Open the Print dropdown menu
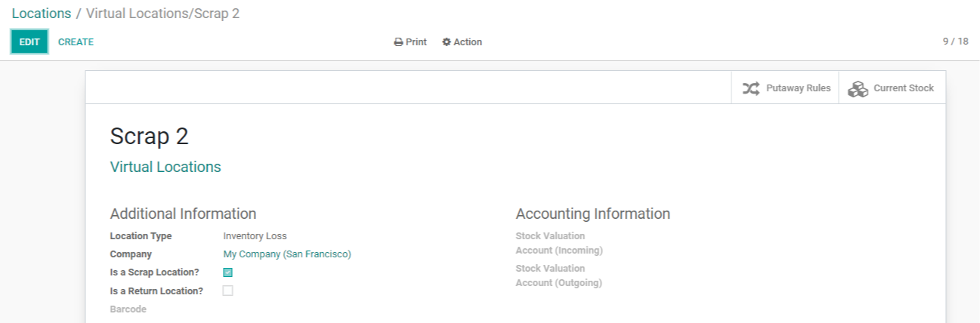The height and width of the screenshot is (323, 980). point(410,42)
